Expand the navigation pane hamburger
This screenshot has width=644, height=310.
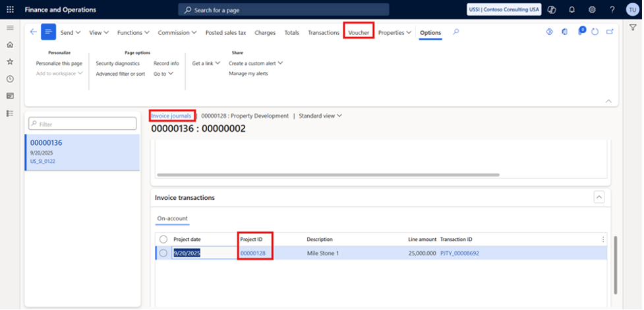pos(11,28)
